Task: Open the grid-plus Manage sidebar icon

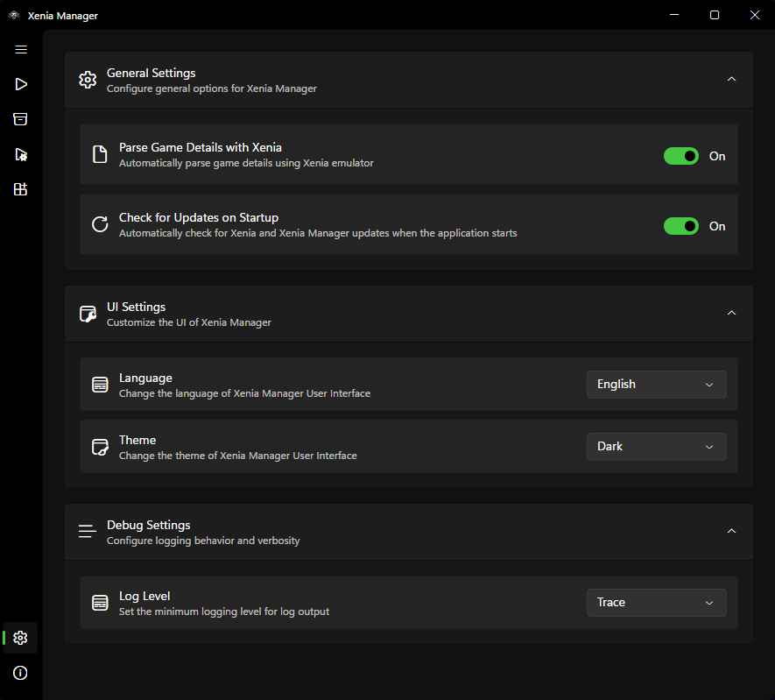Action: [20, 189]
